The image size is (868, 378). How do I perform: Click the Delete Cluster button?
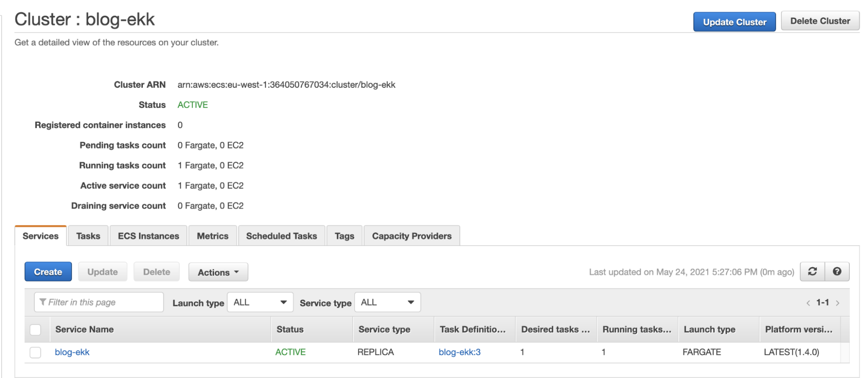(820, 21)
